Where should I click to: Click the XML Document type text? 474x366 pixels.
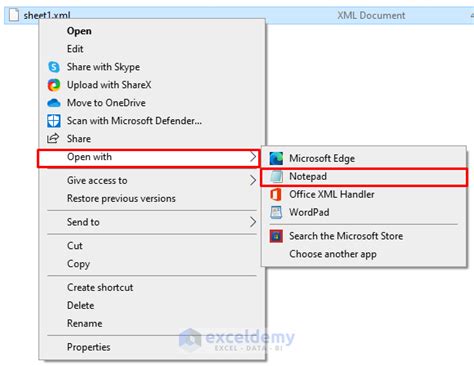[x=371, y=15]
